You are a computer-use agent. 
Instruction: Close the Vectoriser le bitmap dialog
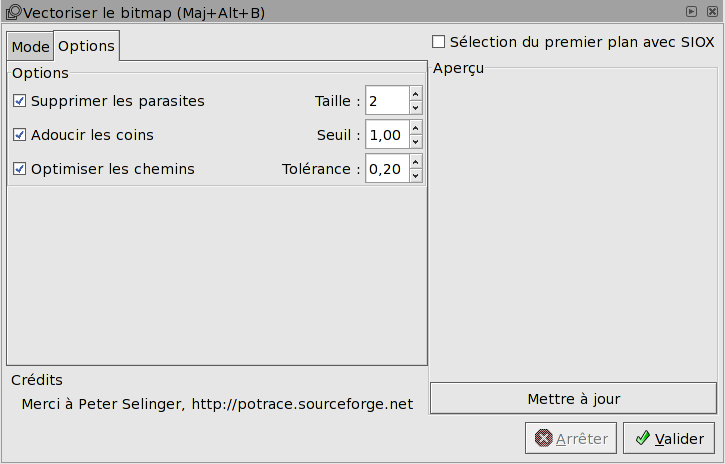coord(709,12)
